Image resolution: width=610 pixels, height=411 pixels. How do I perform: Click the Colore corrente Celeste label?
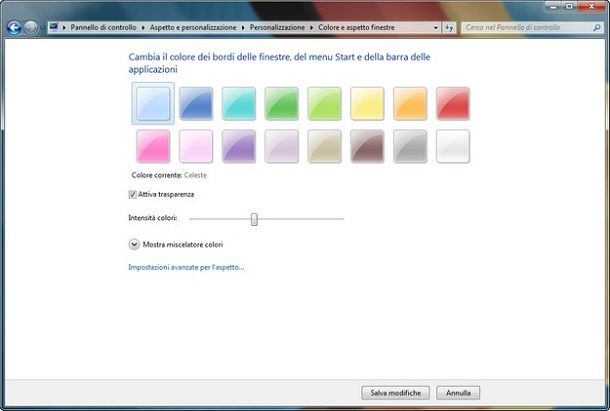pyautogui.click(x=169, y=175)
